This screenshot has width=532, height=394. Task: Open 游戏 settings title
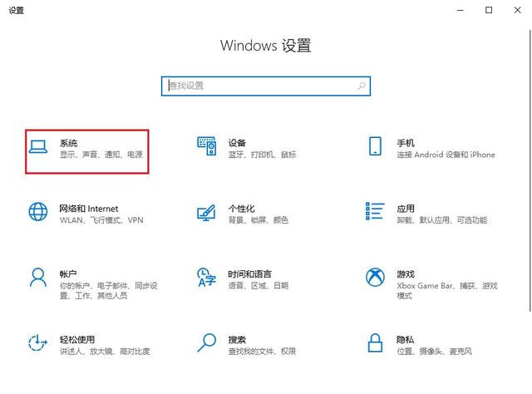point(406,273)
